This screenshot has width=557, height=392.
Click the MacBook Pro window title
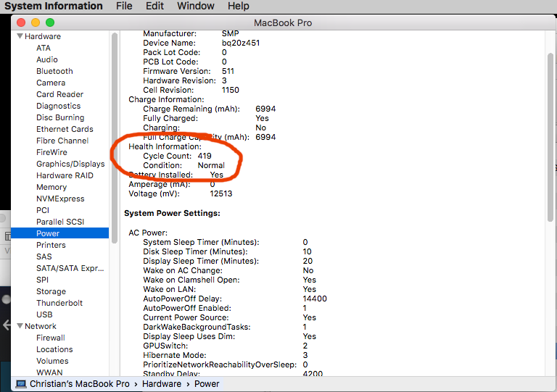coord(283,22)
